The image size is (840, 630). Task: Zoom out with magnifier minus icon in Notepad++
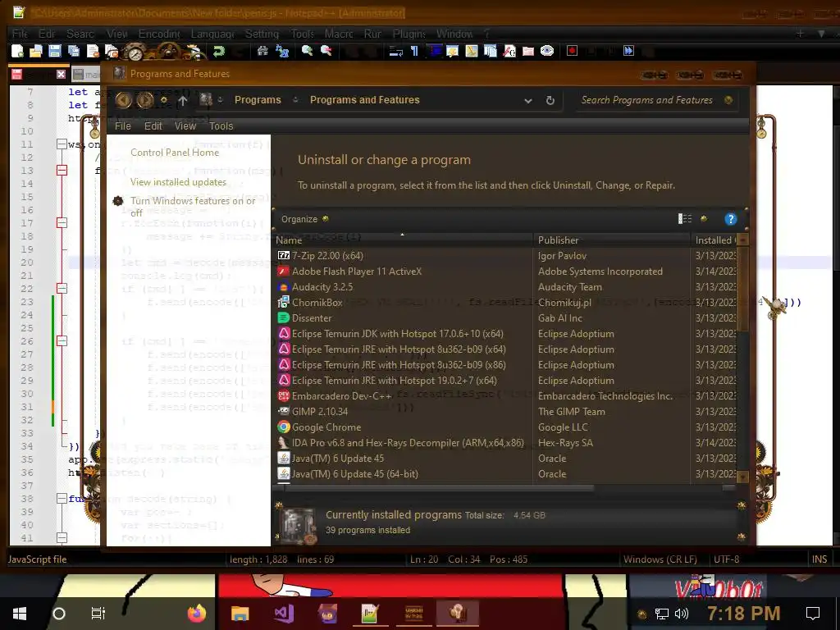click(x=326, y=51)
